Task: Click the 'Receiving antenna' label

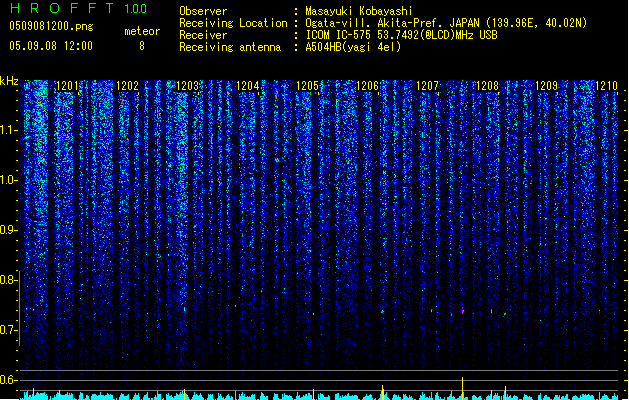Action: point(230,47)
